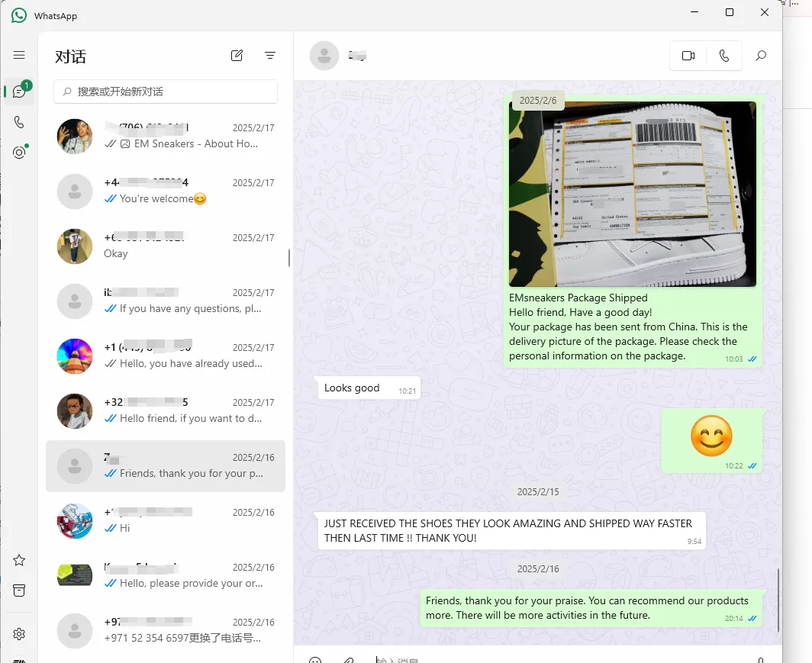Start a video call with this contact
This screenshot has height=663, width=812.
click(x=688, y=56)
